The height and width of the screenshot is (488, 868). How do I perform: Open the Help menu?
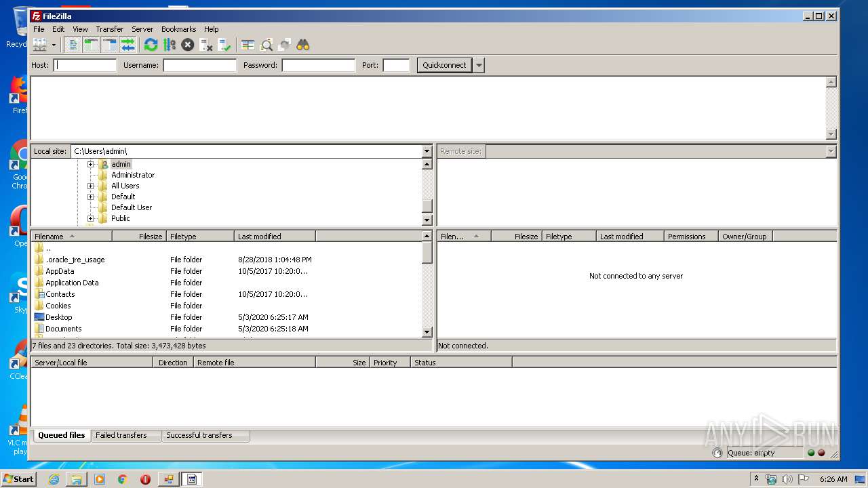tap(212, 29)
